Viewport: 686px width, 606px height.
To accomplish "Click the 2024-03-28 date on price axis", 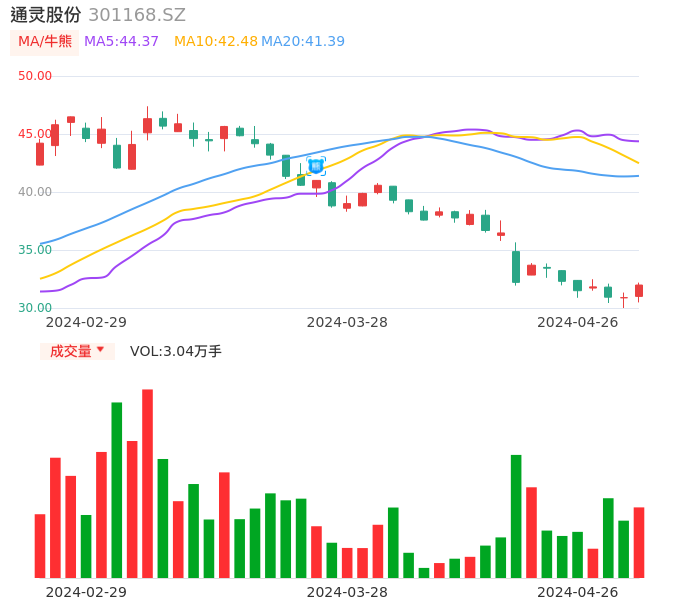I will pyautogui.click(x=347, y=322).
